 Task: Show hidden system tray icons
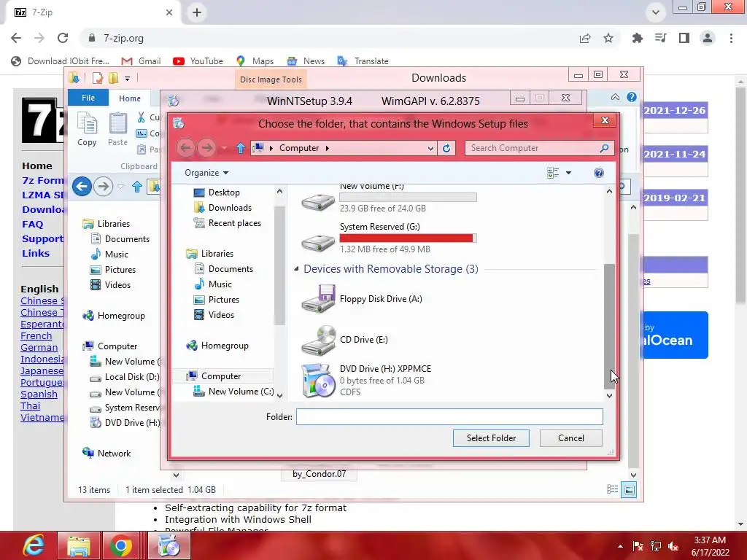620,546
